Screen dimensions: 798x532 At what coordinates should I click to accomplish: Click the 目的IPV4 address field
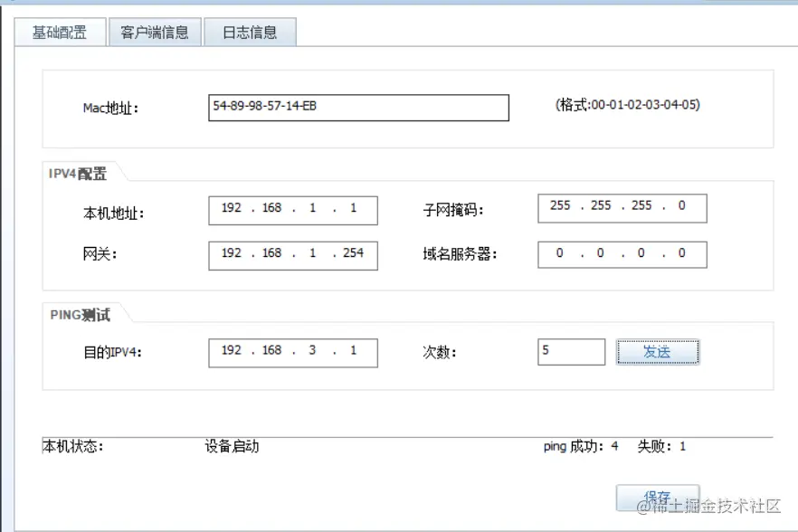coord(293,353)
